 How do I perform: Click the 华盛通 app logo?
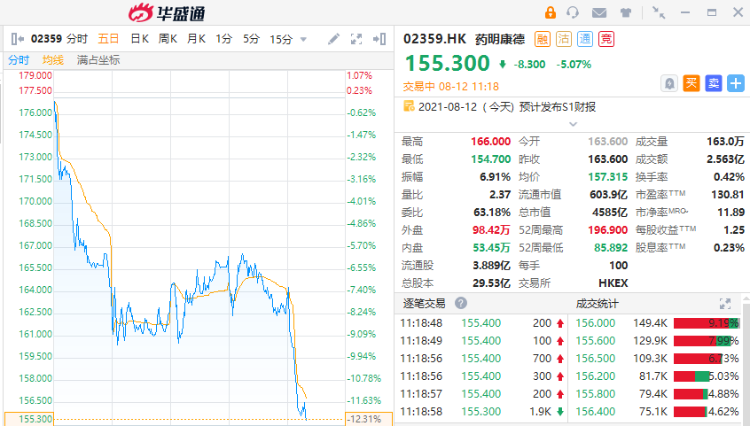166,12
